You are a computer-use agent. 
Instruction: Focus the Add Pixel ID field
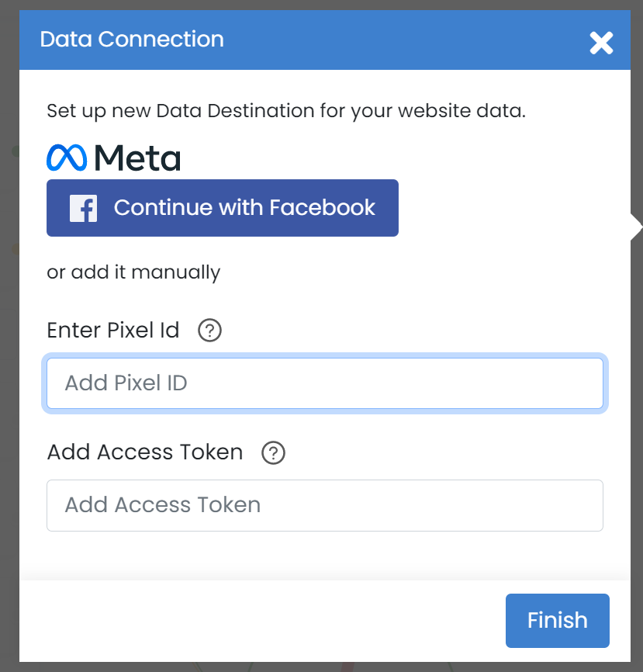pyautogui.click(x=325, y=383)
